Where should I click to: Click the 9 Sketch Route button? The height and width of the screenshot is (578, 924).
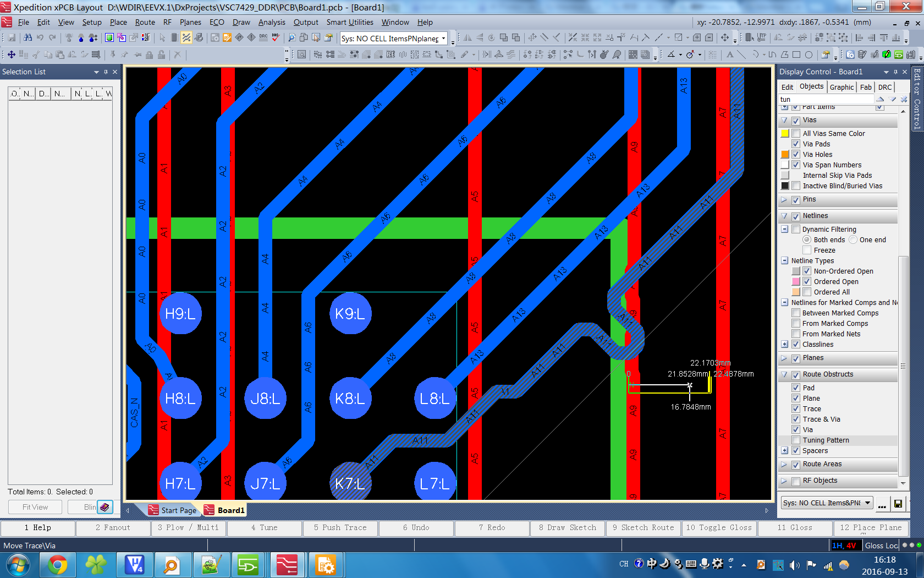coord(642,527)
